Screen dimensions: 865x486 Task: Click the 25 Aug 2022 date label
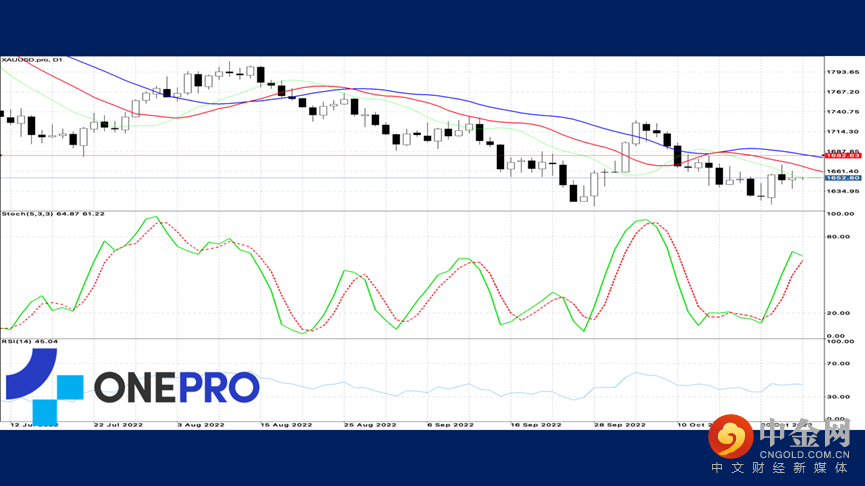point(370,425)
